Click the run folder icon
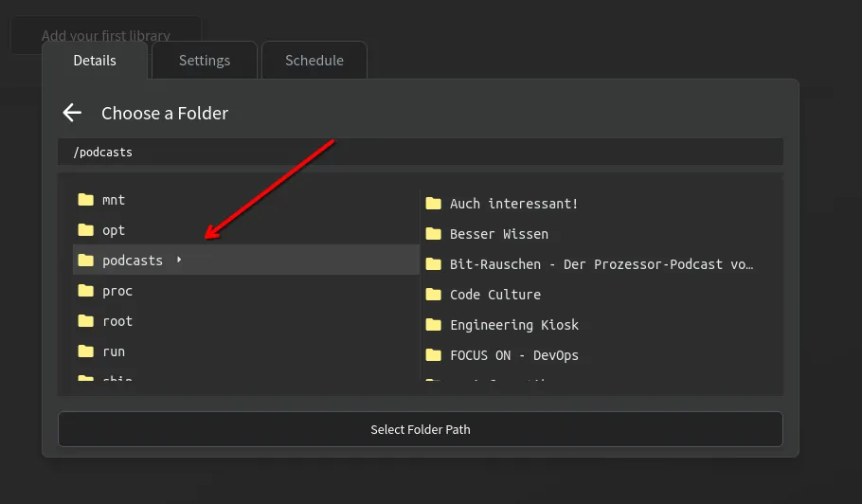The height and width of the screenshot is (504, 862). (x=86, y=351)
